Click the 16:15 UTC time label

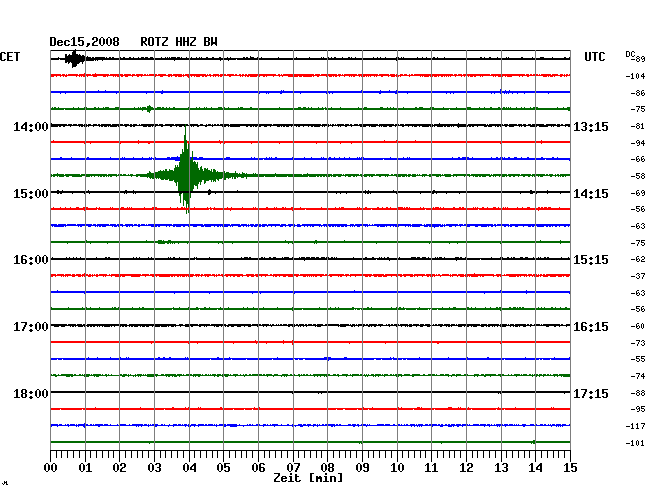click(591, 327)
